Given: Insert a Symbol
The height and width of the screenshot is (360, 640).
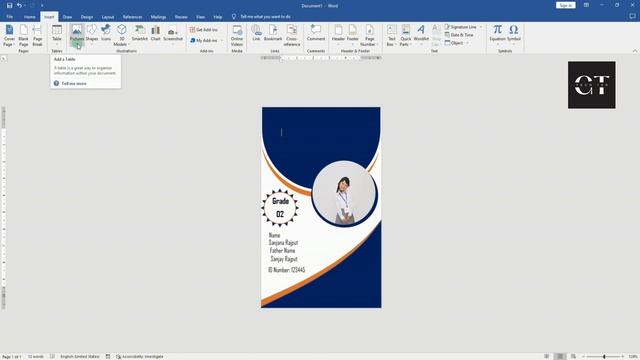Looking at the screenshot, I should (x=513, y=34).
